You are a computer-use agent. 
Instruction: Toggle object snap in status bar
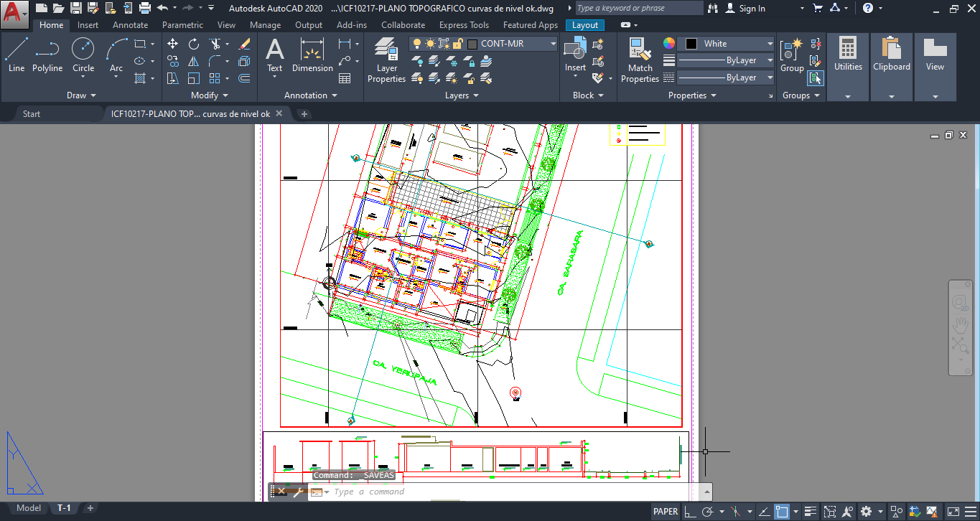pyautogui.click(x=782, y=512)
